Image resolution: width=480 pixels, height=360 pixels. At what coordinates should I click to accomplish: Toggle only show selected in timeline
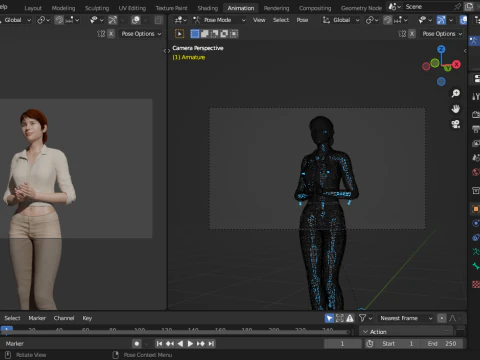coord(329,318)
